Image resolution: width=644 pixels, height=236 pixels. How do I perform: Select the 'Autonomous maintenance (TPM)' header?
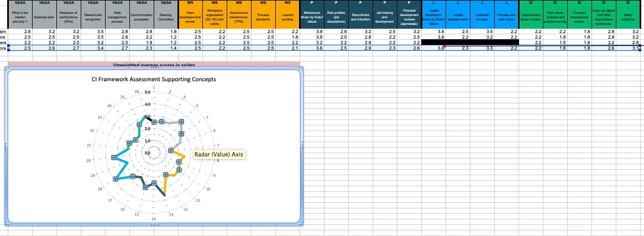click(x=239, y=17)
